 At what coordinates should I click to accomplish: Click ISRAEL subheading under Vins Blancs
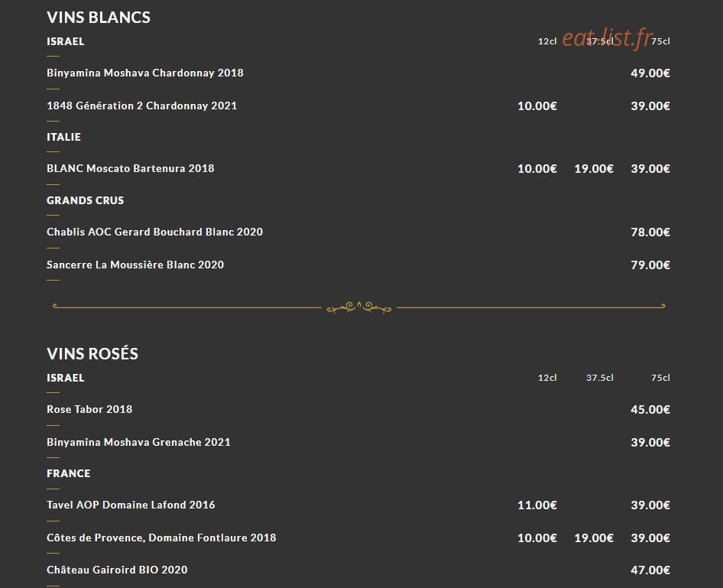click(66, 41)
